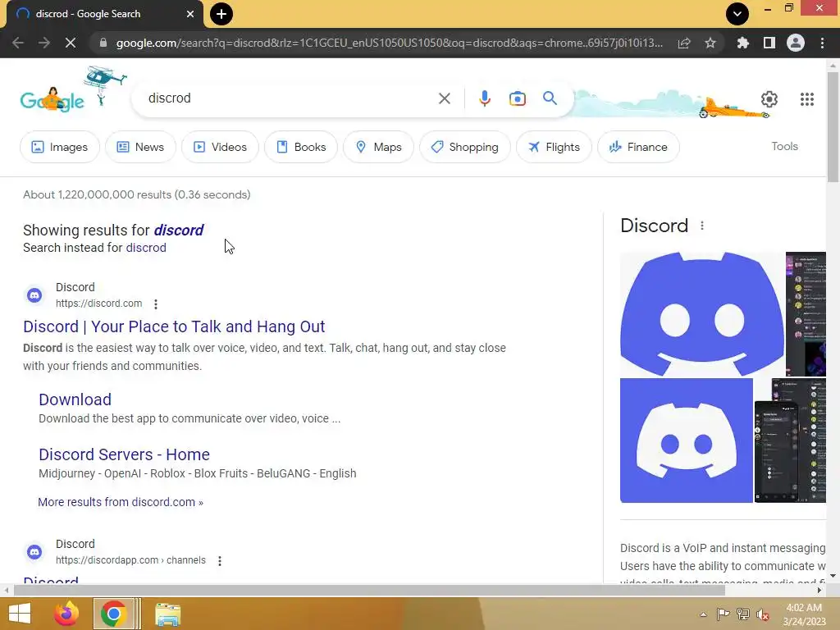Viewport: 840px width, 630px height.
Task: Open the Chrome three-dot menu
Action: (822, 43)
